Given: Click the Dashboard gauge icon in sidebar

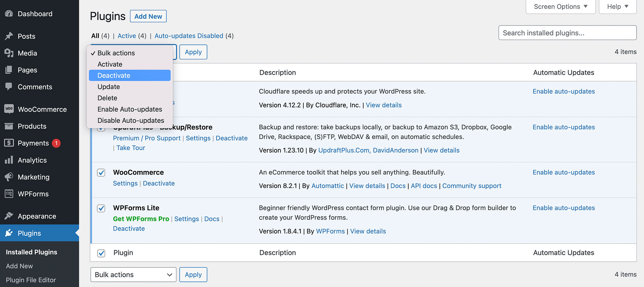Looking at the screenshot, I should 9,14.
